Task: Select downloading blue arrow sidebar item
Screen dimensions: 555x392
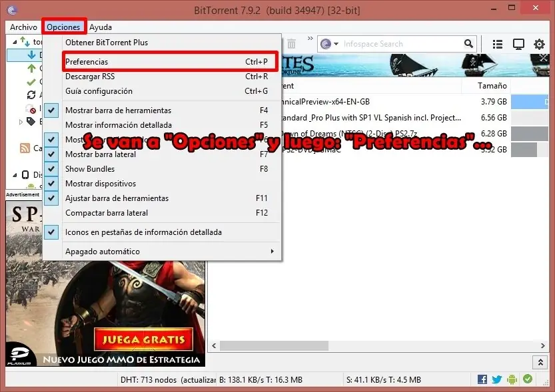Action: click(31, 55)
